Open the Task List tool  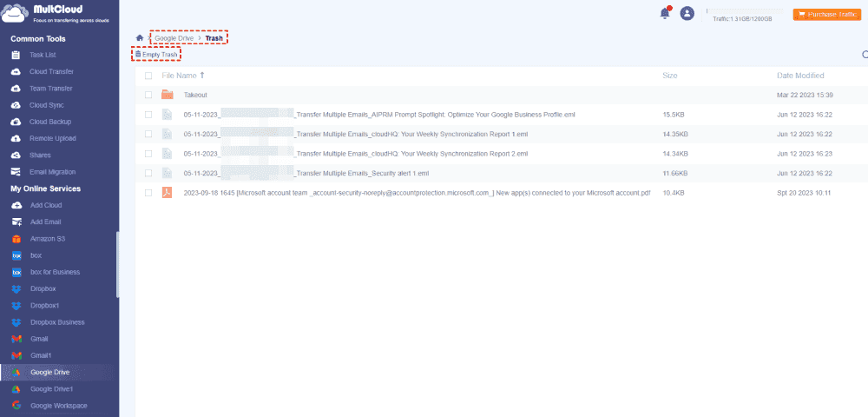pos(43,56)
